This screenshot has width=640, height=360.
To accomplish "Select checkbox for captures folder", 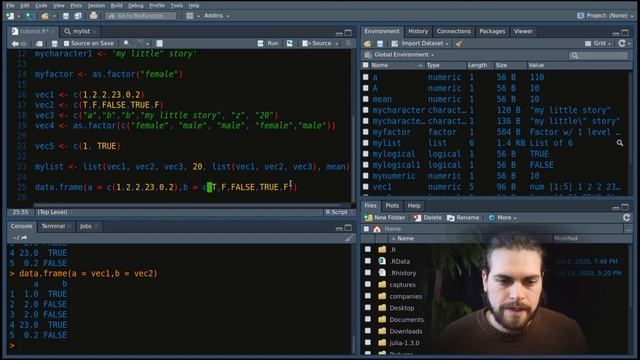I will [368, 284].
